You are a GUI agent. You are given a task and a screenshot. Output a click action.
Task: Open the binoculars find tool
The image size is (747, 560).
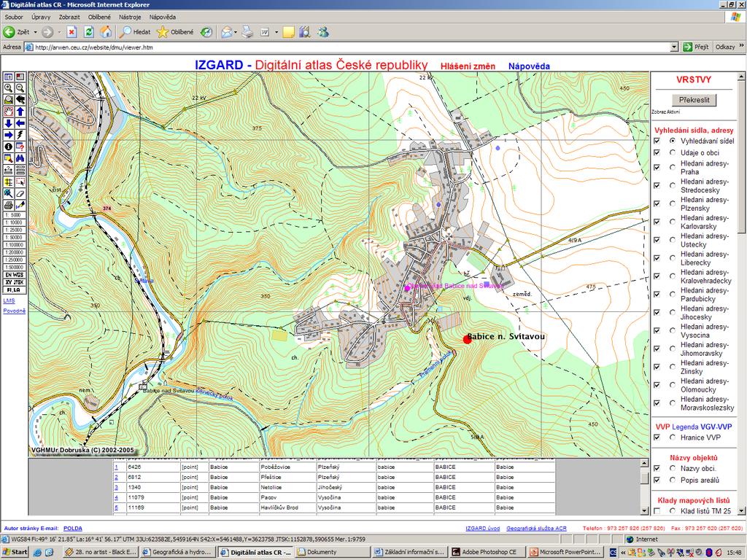[x=20, y=158]
